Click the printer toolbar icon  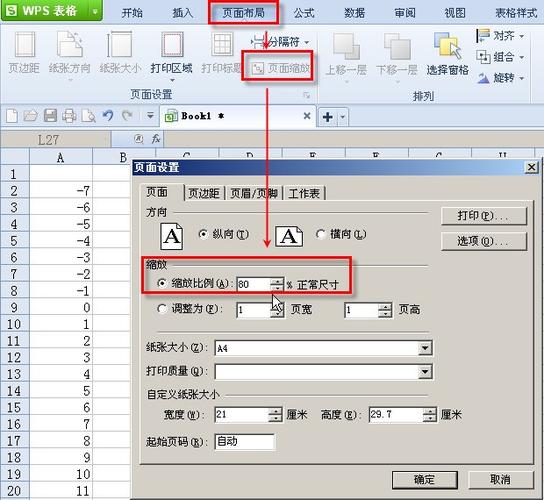pos(69,116)
